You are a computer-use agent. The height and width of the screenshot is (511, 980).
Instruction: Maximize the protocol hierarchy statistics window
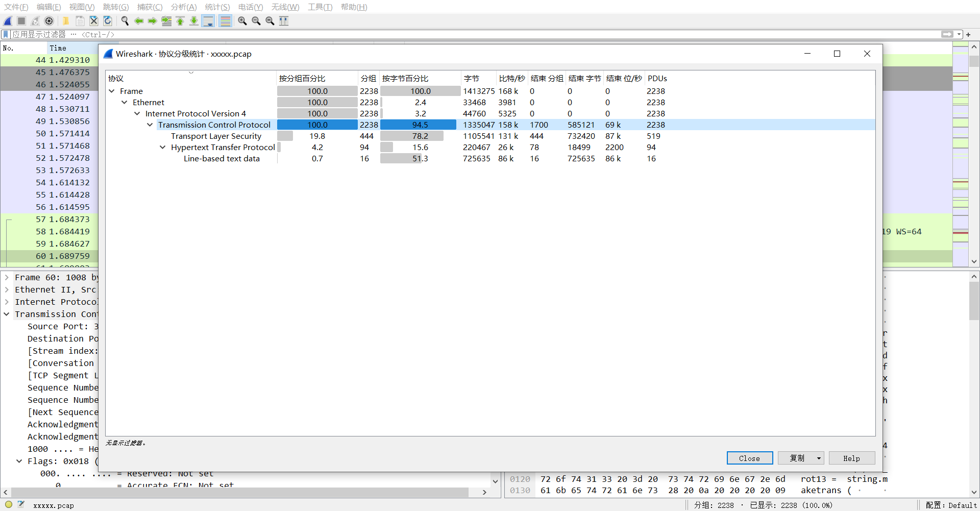point(837,54)
